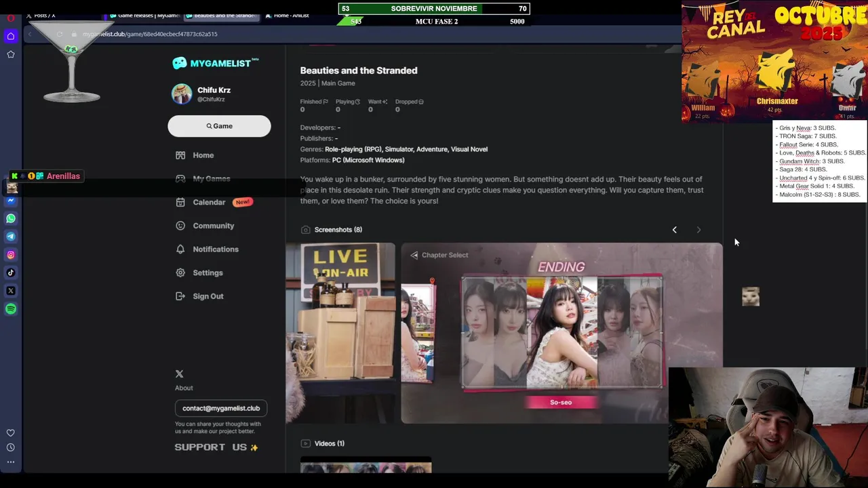Click Sign Out in the sidebar
Screen dimensions: 868x488
point(208,296)
